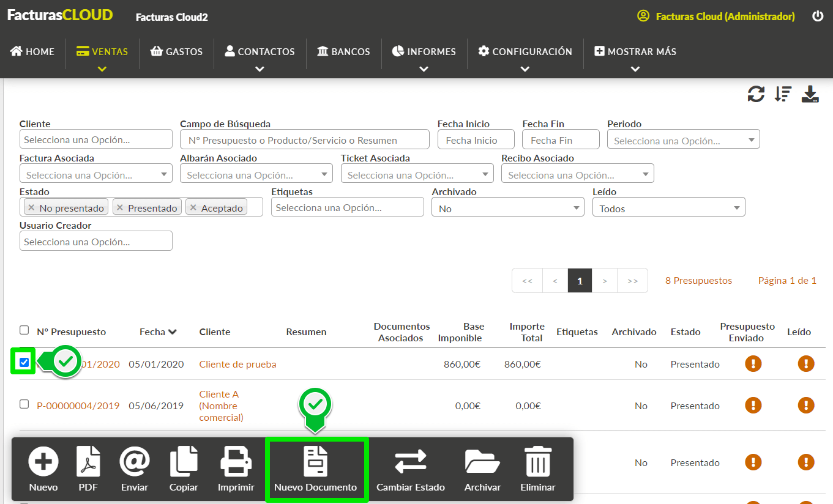Screen dimensions: 833x504
Task: Click the MOSTRAR MÁS menu
Action: (x=635, y=51)
